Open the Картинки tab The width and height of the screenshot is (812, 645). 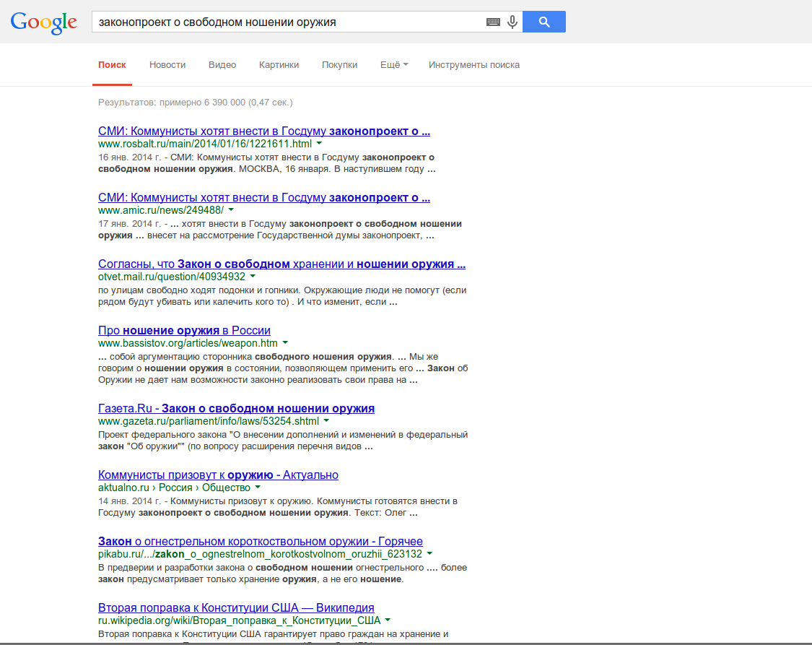point(279,65)
